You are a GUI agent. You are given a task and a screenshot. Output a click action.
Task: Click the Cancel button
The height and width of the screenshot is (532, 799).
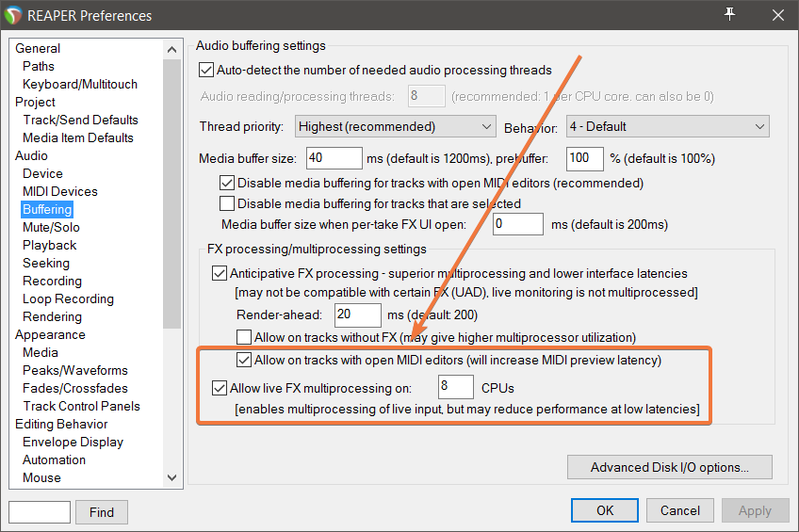pyautogui.click(x=679, y=510)
